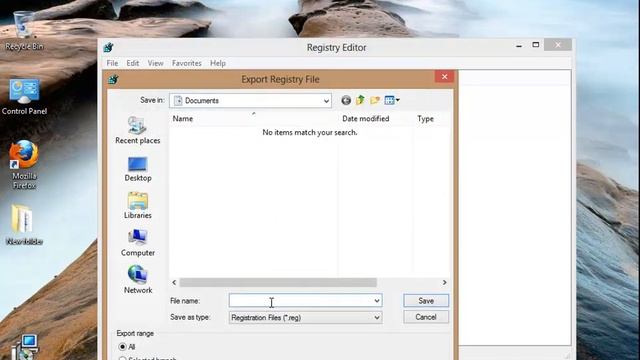Go to Computer in places bar
Image resolution: width=640 pixels, height=360 pixels.
click(x=138, y=243)
